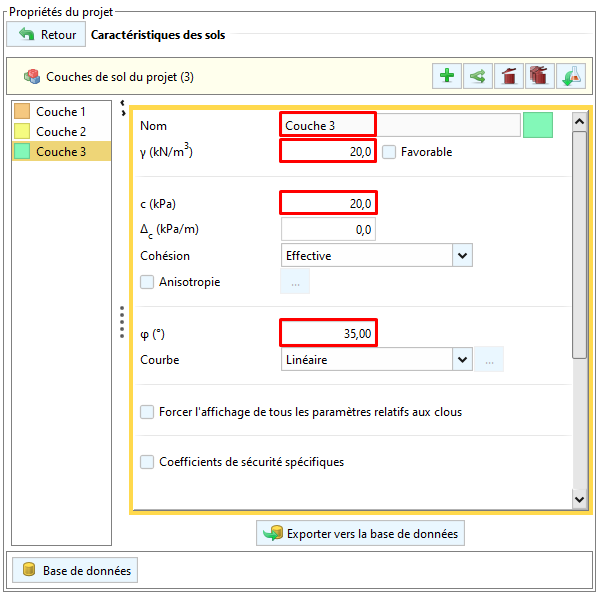Click the soil layers cube icon
The width and height of the screenshot is (596, 594).
(x=32, y=76)
